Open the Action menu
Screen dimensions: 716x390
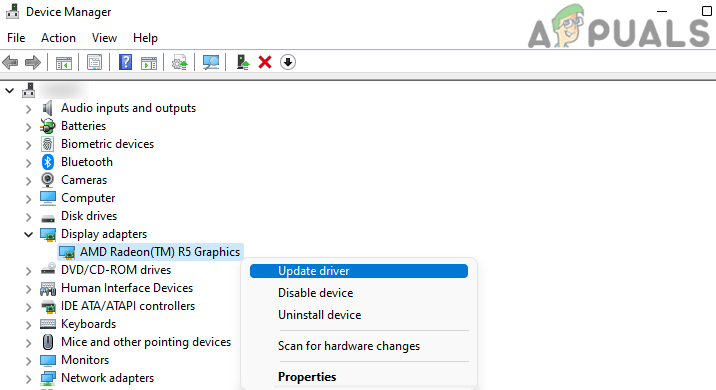(58, 38)
